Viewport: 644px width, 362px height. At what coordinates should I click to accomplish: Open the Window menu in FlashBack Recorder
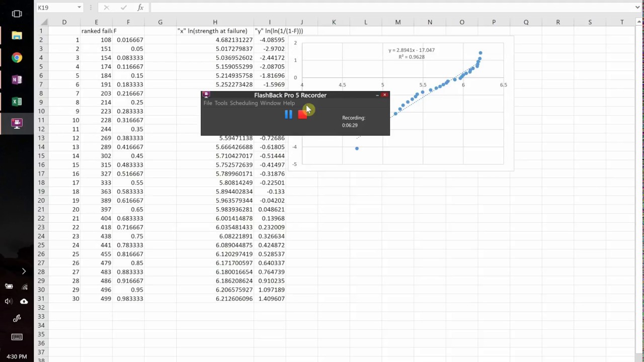(270, 103)
